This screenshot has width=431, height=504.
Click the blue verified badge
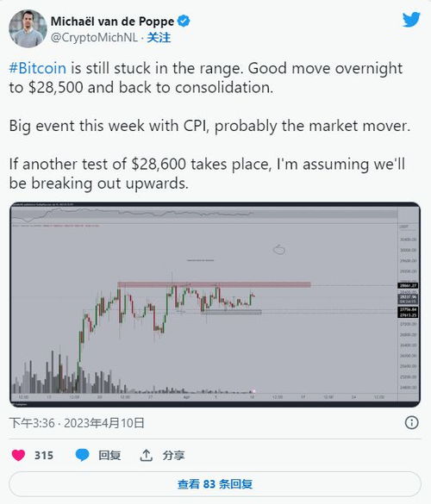(184, 22)
